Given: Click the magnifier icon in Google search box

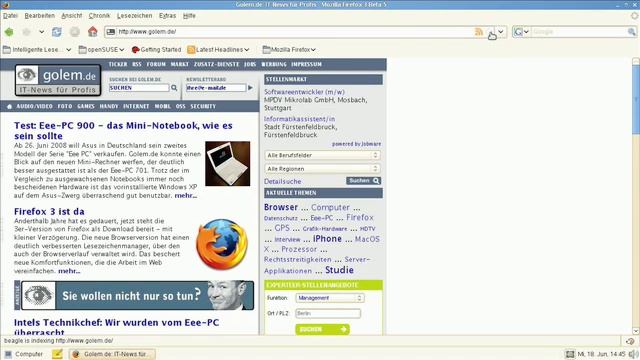Looking at the screenshot, I should pos(631,31).
